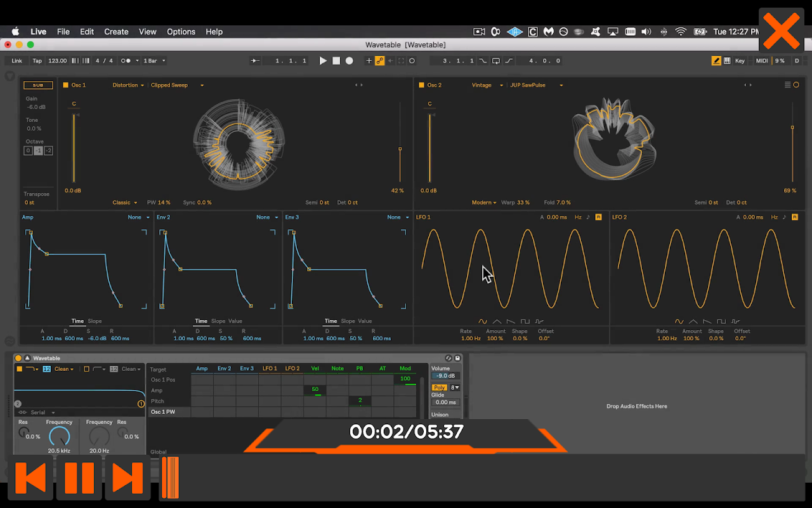Open the Modern oscillator effect dropdown
Viewport: 812px width, 508px height.
pos(484,203)
